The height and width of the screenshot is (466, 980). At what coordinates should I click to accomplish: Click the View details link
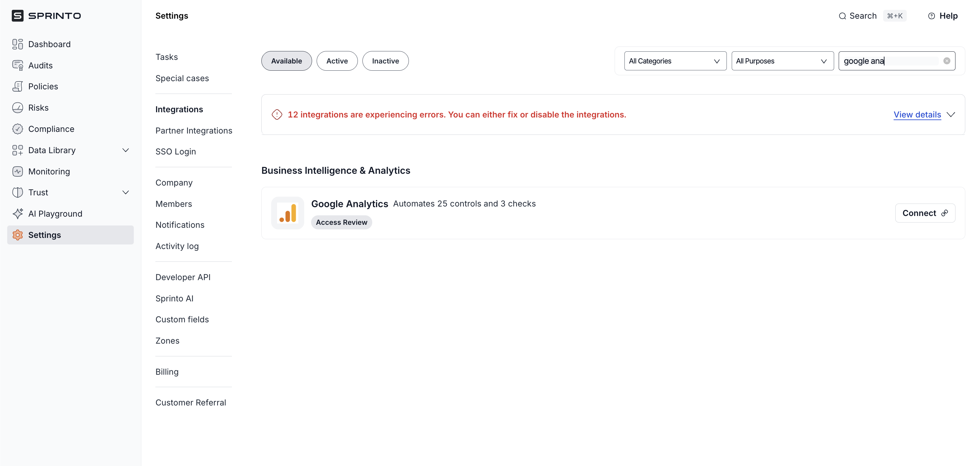(917, 115)
